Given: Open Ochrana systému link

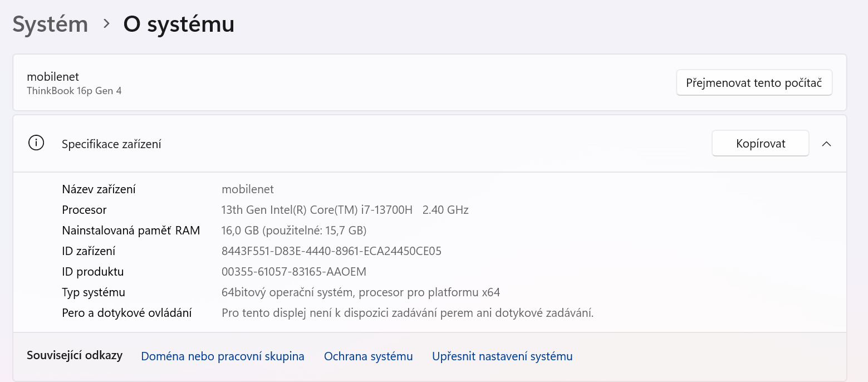Looking at the screenshot, I should (368, 356).
